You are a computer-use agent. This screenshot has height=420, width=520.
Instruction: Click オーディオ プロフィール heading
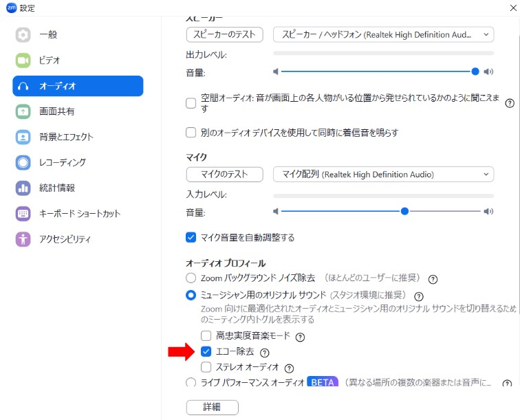tap(226, 263)
